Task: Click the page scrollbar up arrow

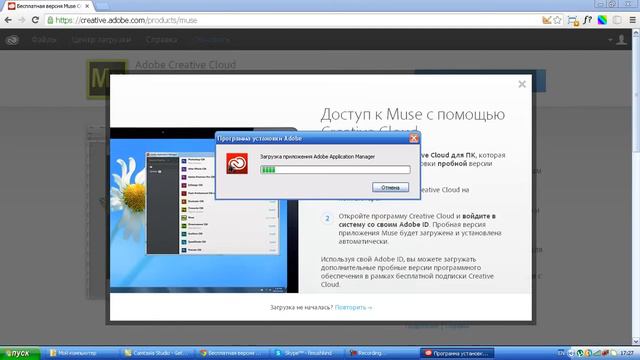Action: [636, 33]
